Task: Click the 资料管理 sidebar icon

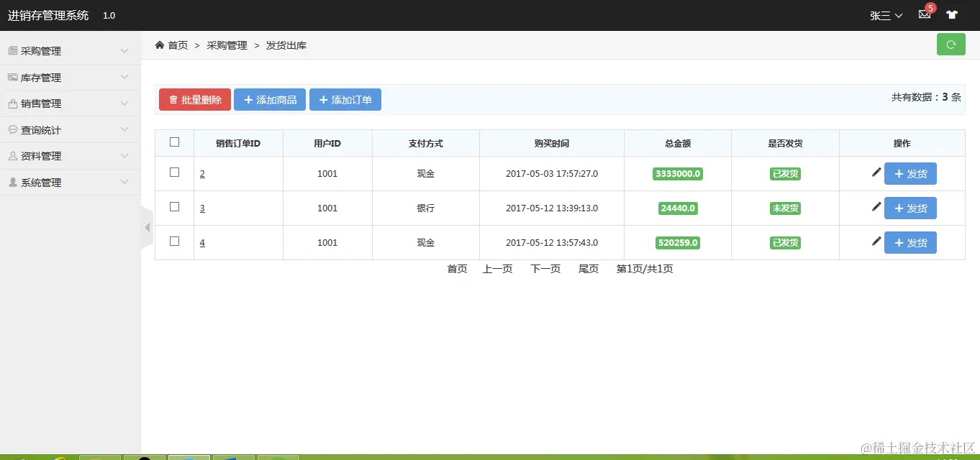Action: coord(13,156)
